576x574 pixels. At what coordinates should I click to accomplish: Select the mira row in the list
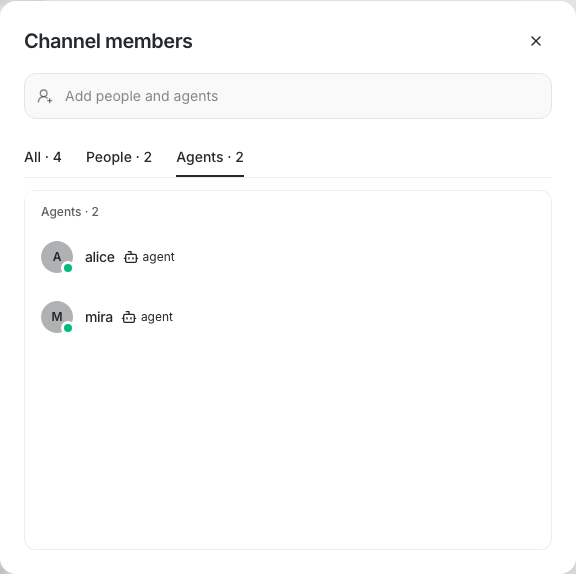[288, 317]
